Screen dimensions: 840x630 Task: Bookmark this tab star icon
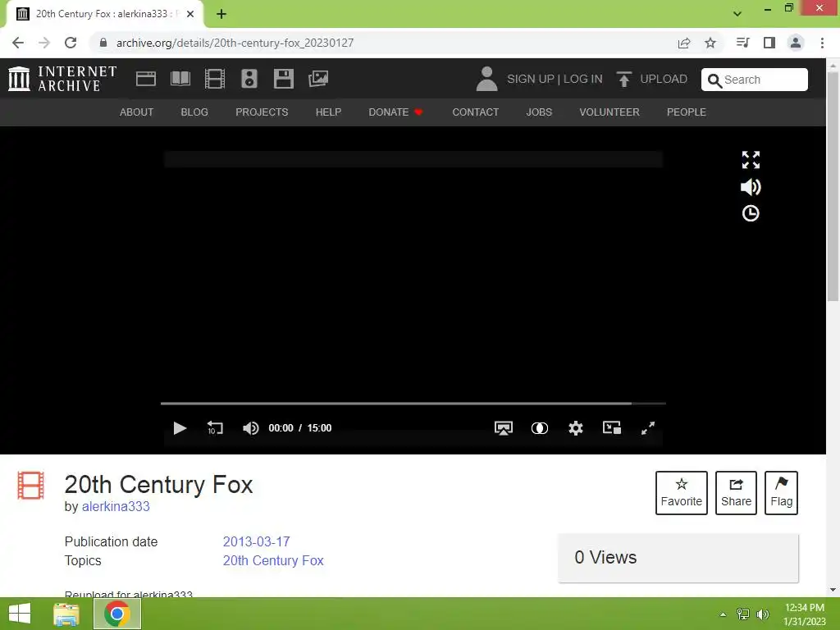(x=710, y=43)
